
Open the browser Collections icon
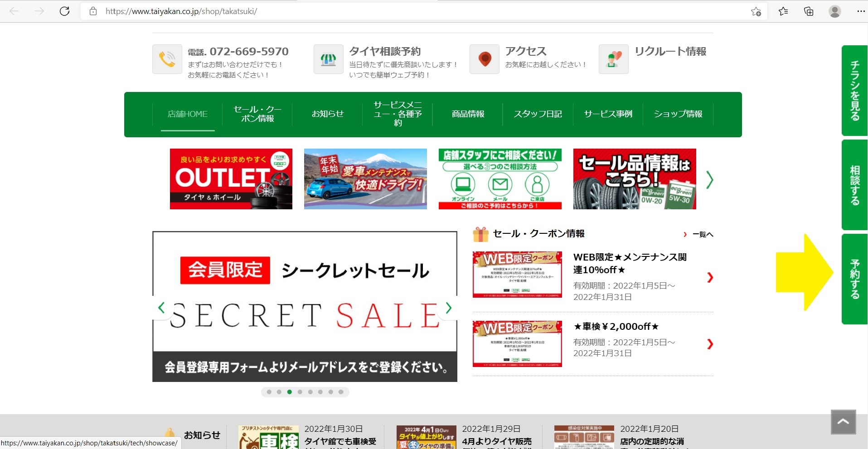click(x=809, y=11)
